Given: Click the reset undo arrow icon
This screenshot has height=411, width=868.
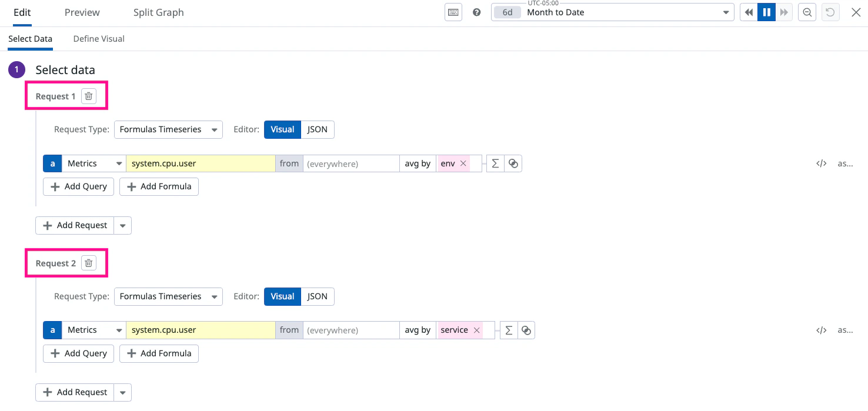Looking at the screenshot, I should click(830, 12).
